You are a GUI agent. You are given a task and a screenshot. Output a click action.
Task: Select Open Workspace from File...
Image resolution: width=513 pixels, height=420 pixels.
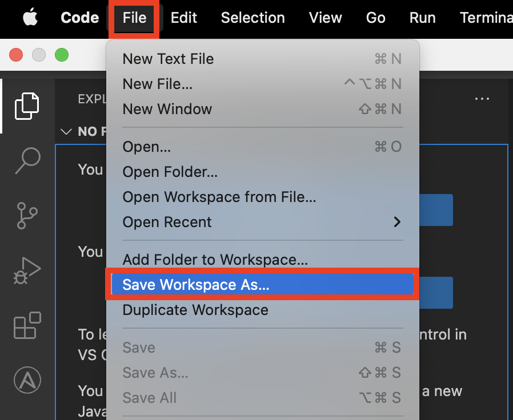pyautogui.click(x=263, y=197)
